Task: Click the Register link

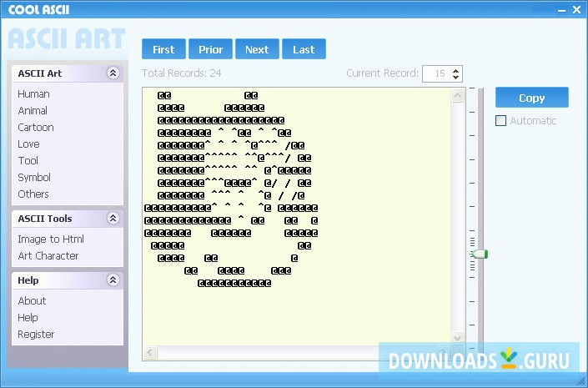Action: [x=36, y=335]
